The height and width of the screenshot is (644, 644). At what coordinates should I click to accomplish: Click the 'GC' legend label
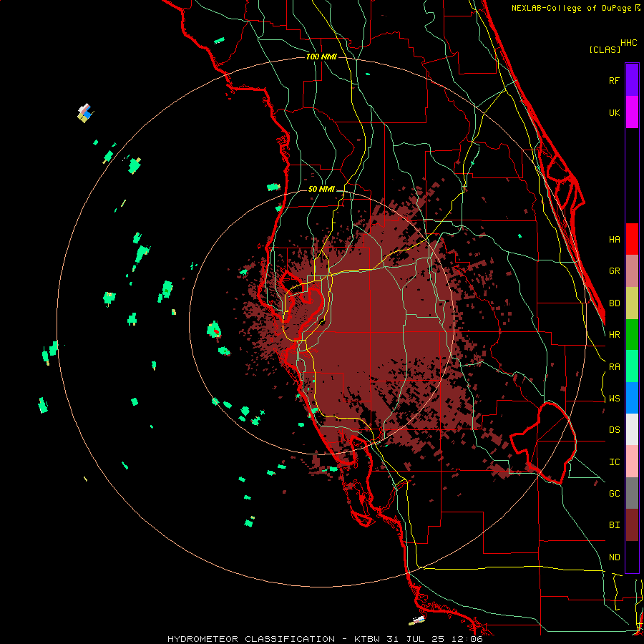614,494
